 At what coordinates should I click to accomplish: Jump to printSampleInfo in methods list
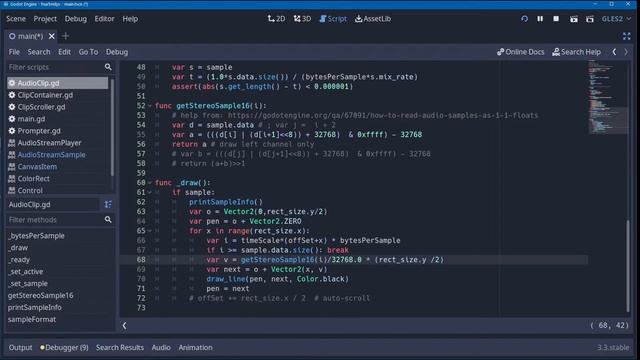[x=35, y=307]
